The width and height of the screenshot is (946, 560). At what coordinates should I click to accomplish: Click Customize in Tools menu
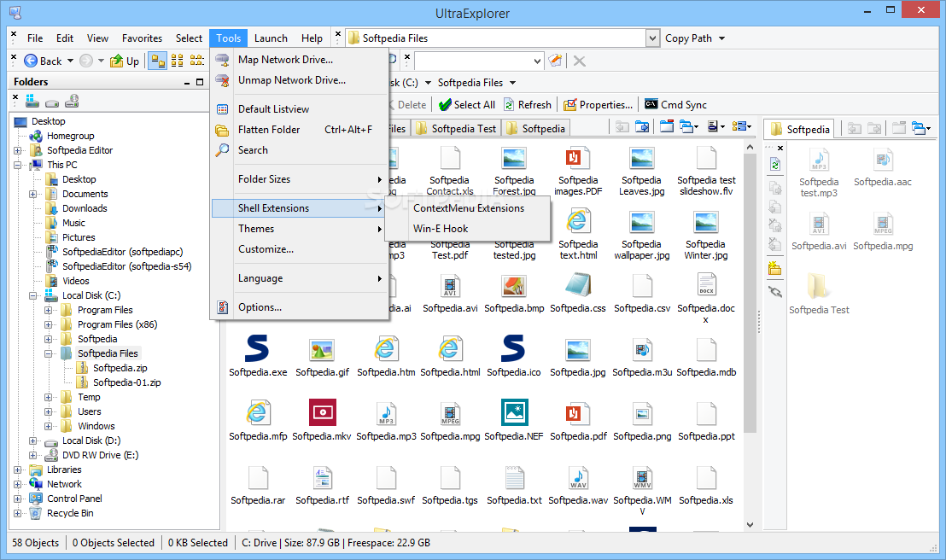299,248
